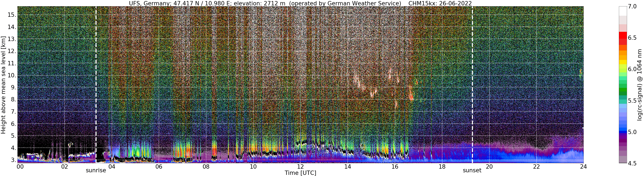Viewport: 644px width, 177px height.
Task: Click the "04" time tick label
Action: tap(112, 166)
